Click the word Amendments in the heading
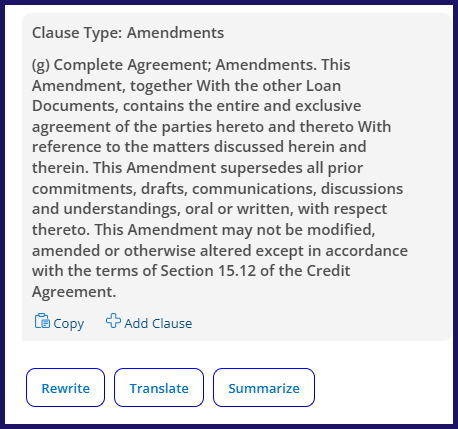Viewport: 458px width, 429px height. click(x=175, y=33)
